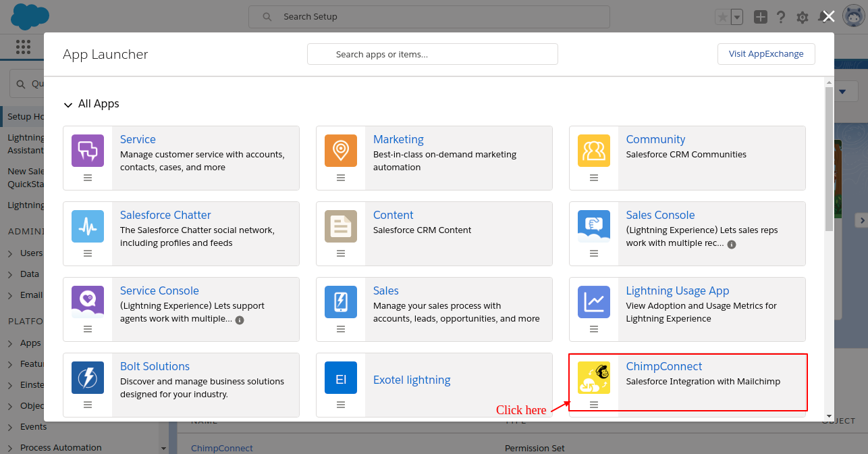Collapse the All Apps section
The width and height of the screenshot is (868, 454).
tap(67, 105)
